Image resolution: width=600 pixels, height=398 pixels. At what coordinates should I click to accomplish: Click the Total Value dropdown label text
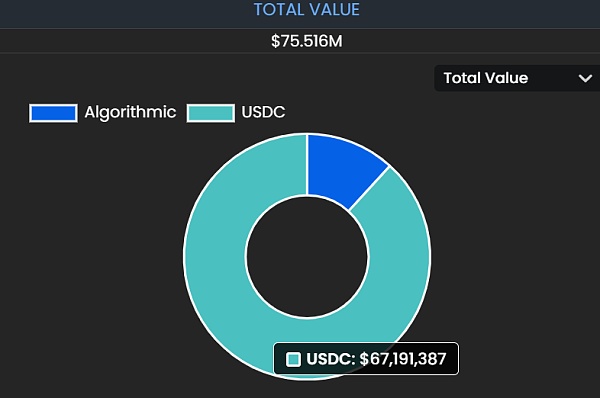pyautogui.click(x=486, y=78)
